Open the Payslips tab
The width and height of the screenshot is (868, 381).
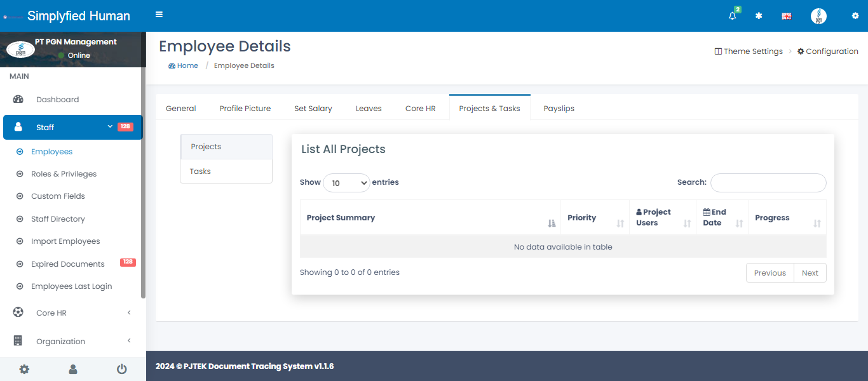[559, 109]
